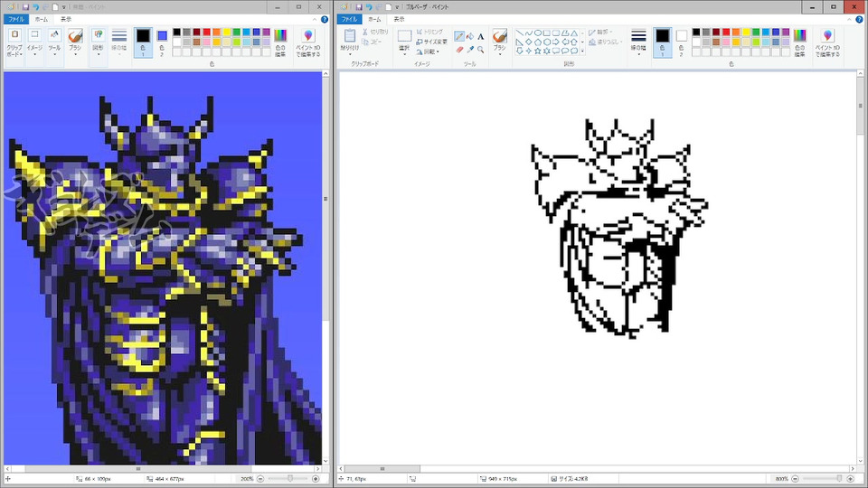Pick the yellow swatch in left window palette
The height and width of the screenshot is (488, 868).
(x=226, y=33)
